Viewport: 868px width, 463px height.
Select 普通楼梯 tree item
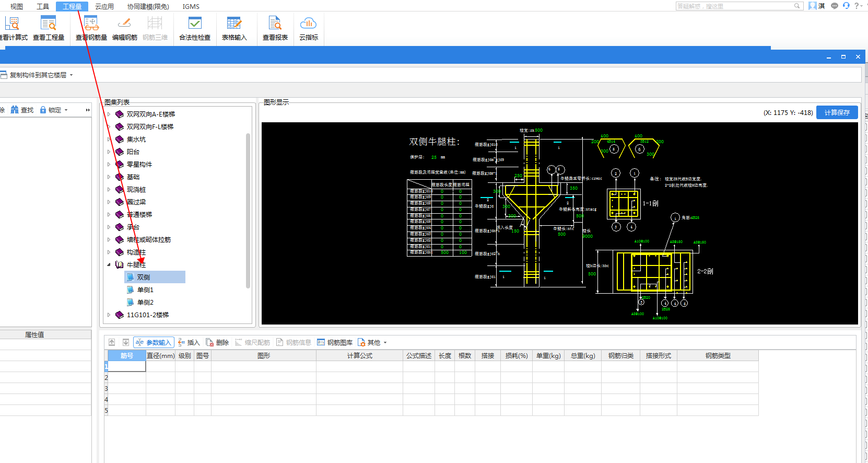click(139, 214)
